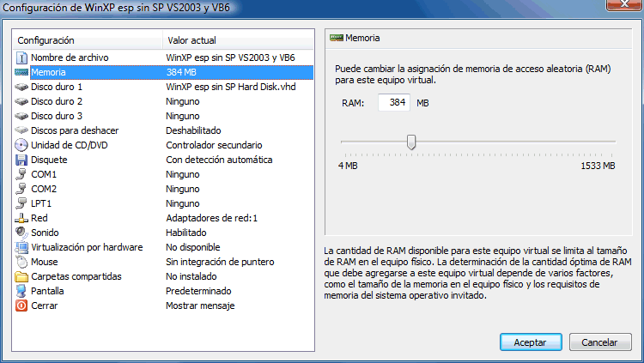This screenshot has height=363, width=644.
Task: Click the 'No disponible' value
Action: [x=193, y=247]
